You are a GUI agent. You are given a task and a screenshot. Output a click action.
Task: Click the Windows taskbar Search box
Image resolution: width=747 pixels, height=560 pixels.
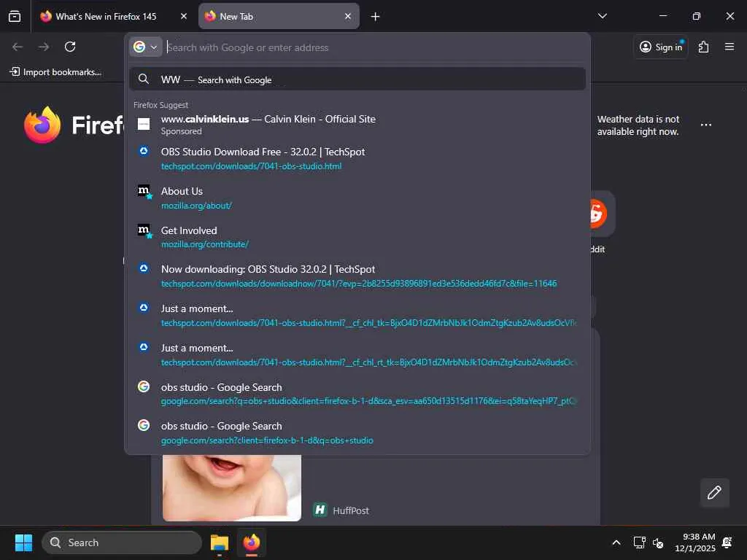coord(122,542)
